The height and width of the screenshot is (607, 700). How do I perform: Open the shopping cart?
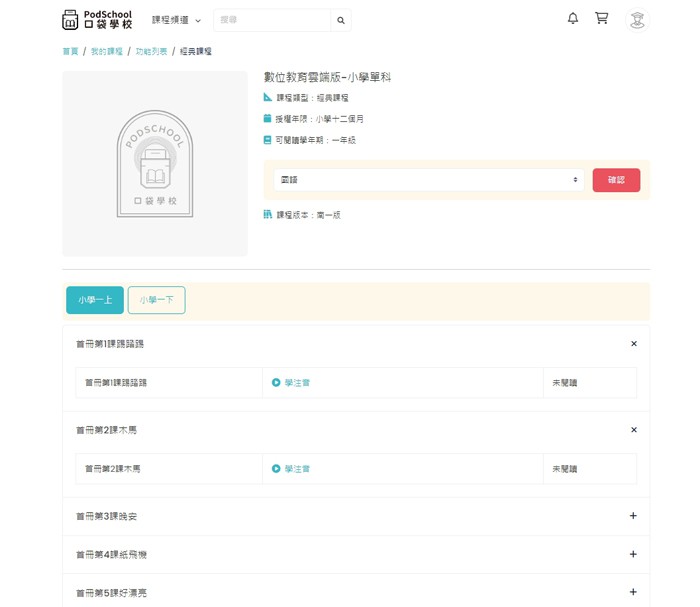pos(601,19)
